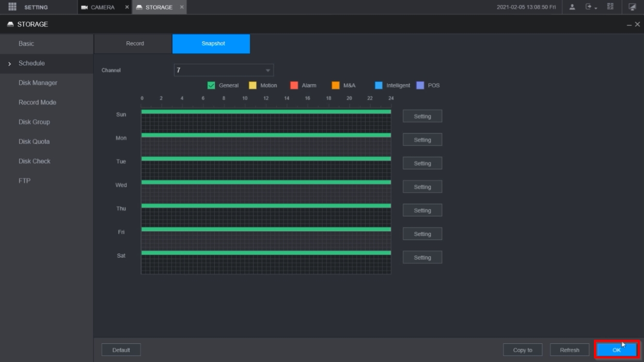Enable the Motion record type checkbox
The width and height of the screenshot is (644, 362).
[253, 86]
